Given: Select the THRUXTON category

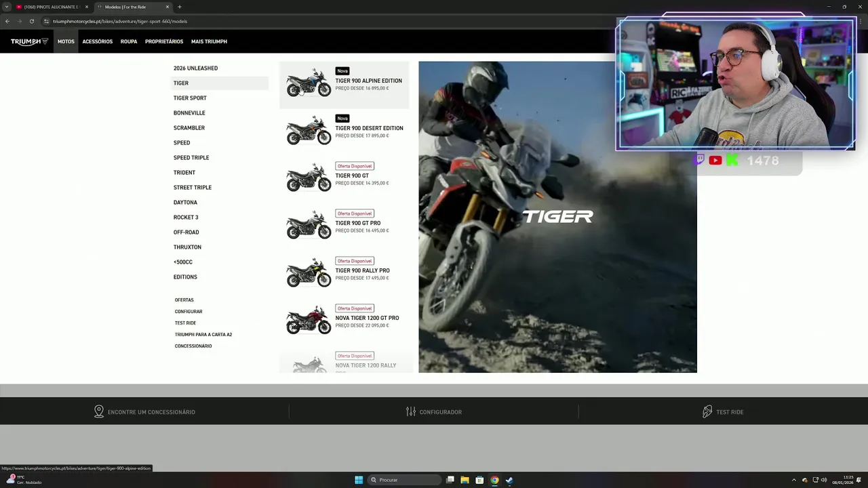Looking at the screenshot, I should coord(187,247).
